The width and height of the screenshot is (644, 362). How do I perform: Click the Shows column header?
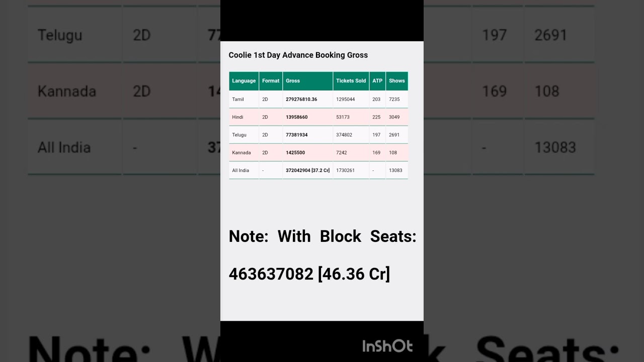coord(396,81)
